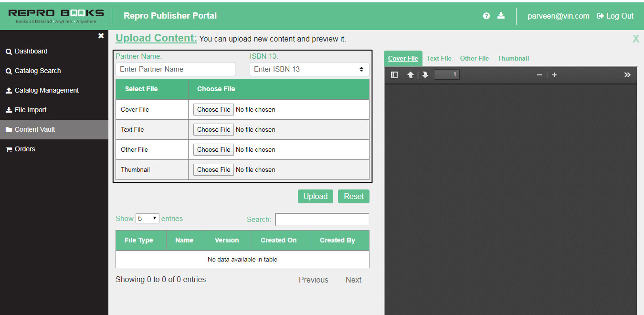Open the ISBN 13 dropdown

click(x=309, y=69)
